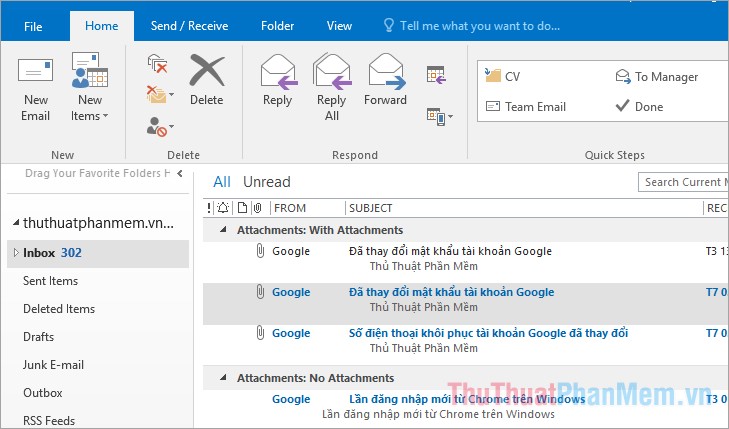This screenshot has width=729, height=429.
Task: Expand the Inbox folder triangle
Action: tap(16, 252)
